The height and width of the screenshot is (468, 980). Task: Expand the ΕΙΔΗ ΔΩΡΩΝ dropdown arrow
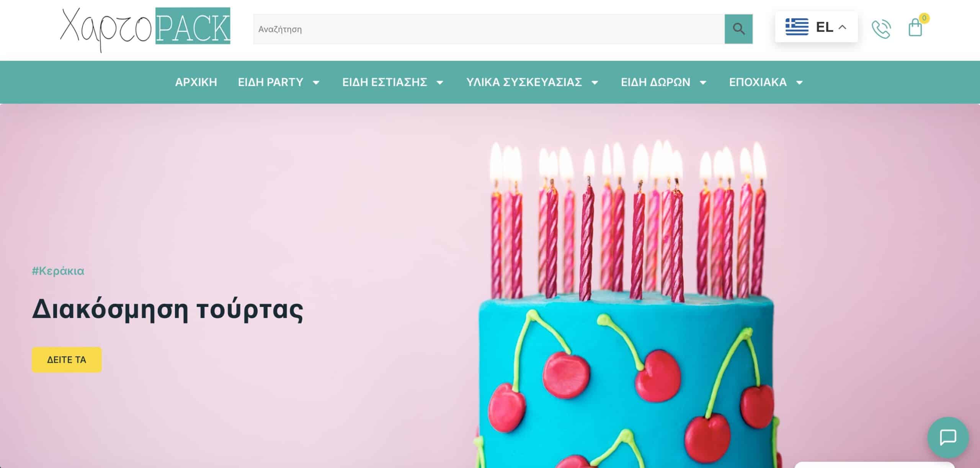[703, 82]
